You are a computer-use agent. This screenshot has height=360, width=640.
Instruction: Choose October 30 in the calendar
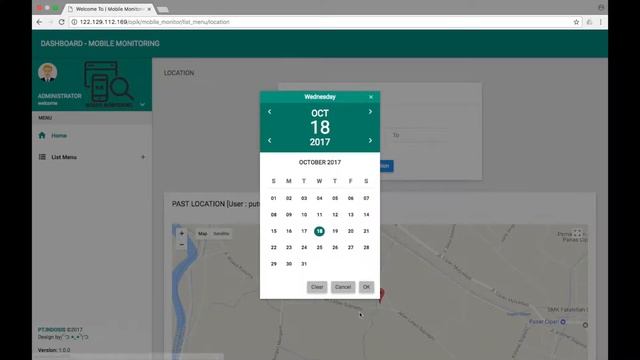tap(289, 264)
